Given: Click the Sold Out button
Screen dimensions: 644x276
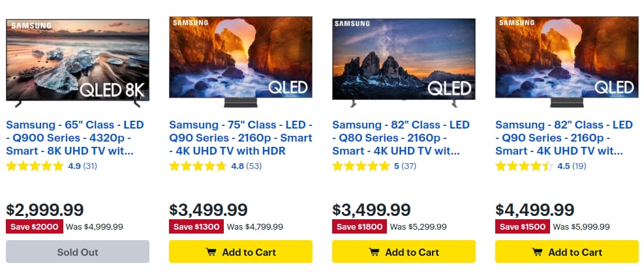Looking at the screenshot, I should pyautogui.click(x=78, y=252).
